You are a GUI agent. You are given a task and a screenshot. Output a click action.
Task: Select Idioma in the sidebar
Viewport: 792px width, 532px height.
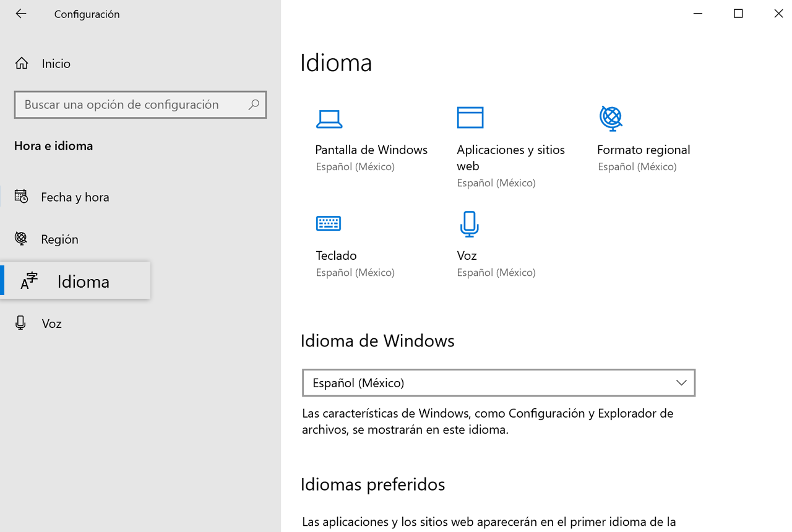point(75,281)
